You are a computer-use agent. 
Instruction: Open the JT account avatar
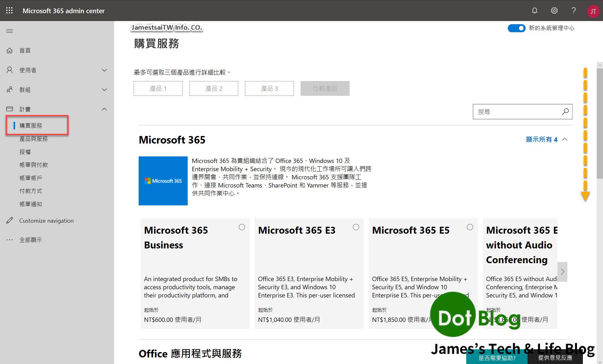coord(593,11)
